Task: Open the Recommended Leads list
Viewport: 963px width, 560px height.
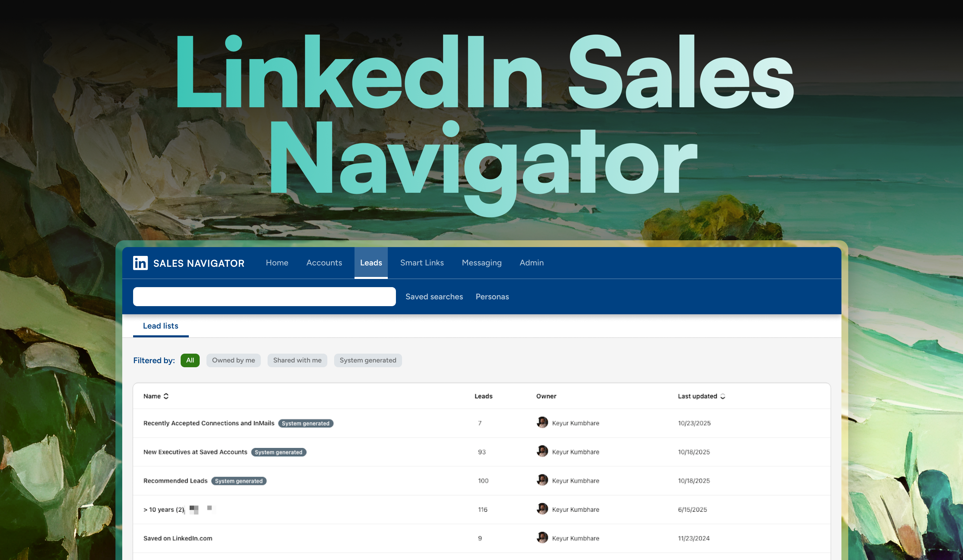Action: tap(176, 481)
